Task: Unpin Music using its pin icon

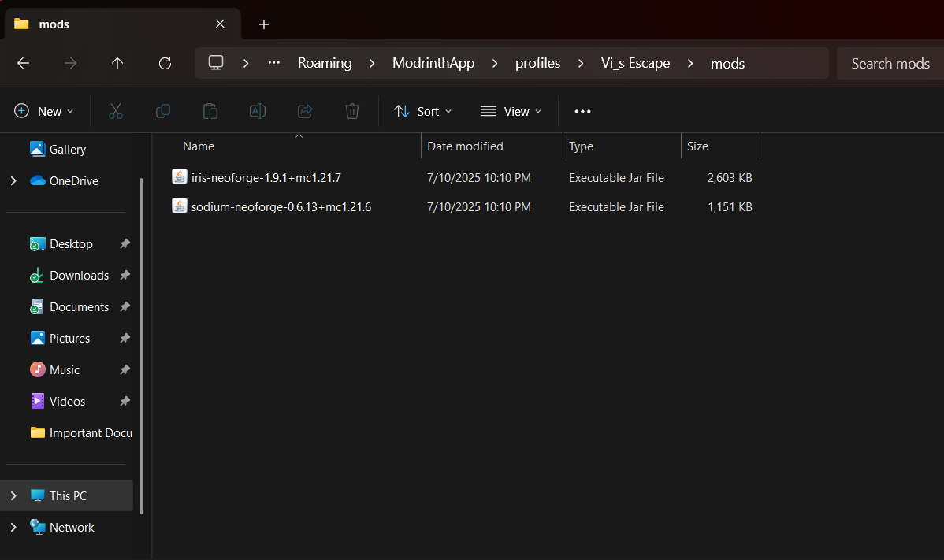Action: [125, 369]
